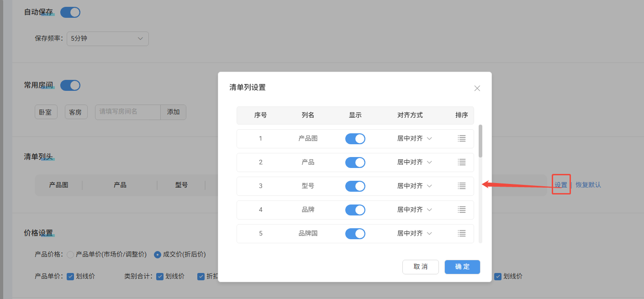Click 取消 button in dialog
644x299 pixels.
coord(421,267)
